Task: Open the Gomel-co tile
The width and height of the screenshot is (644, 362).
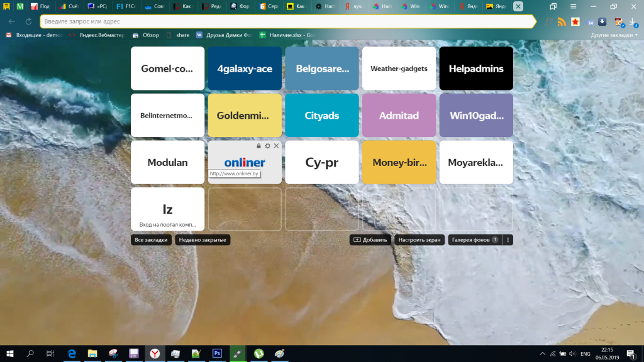Action: point(167,68)
